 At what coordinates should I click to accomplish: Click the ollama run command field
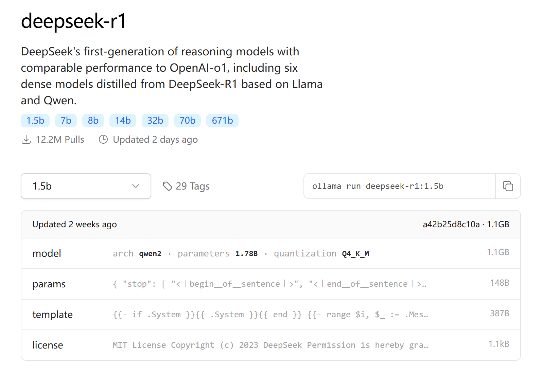(x=400, y=186)
